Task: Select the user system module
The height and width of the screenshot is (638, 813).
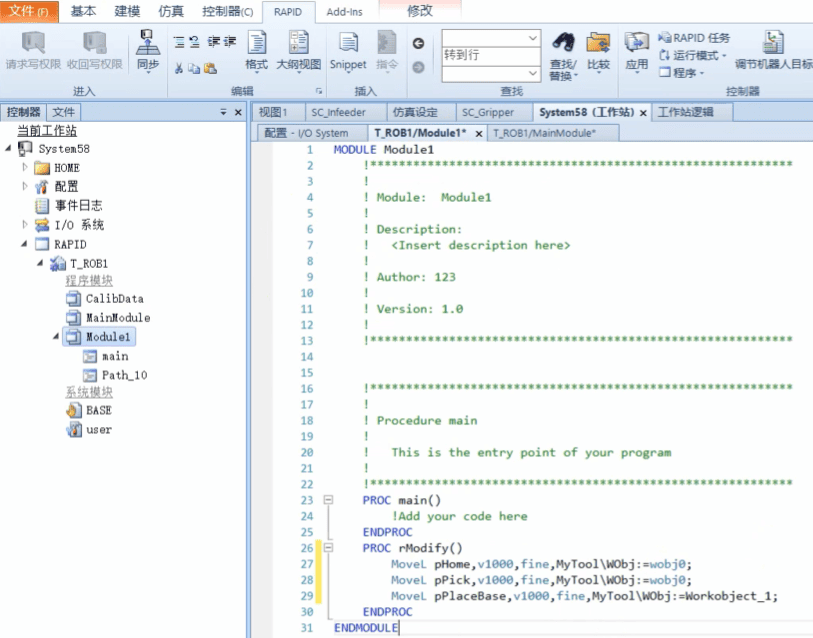Action: click(89, 429)
